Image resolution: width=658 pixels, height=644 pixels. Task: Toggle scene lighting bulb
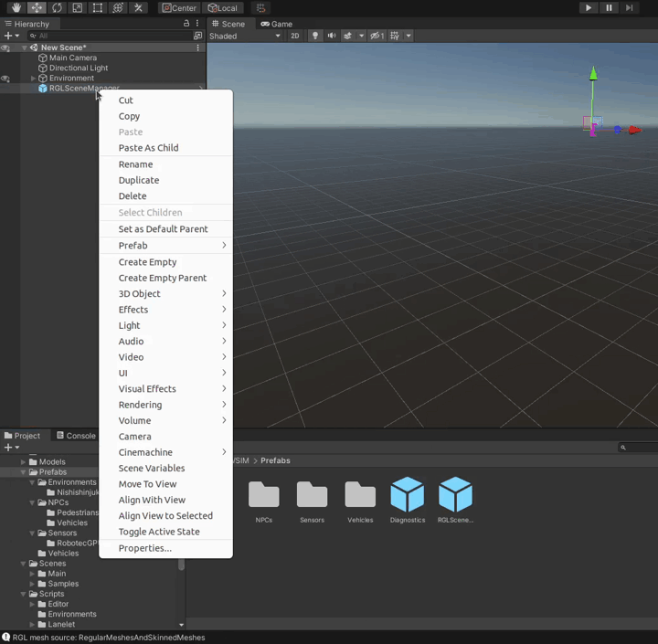(315, 36)
